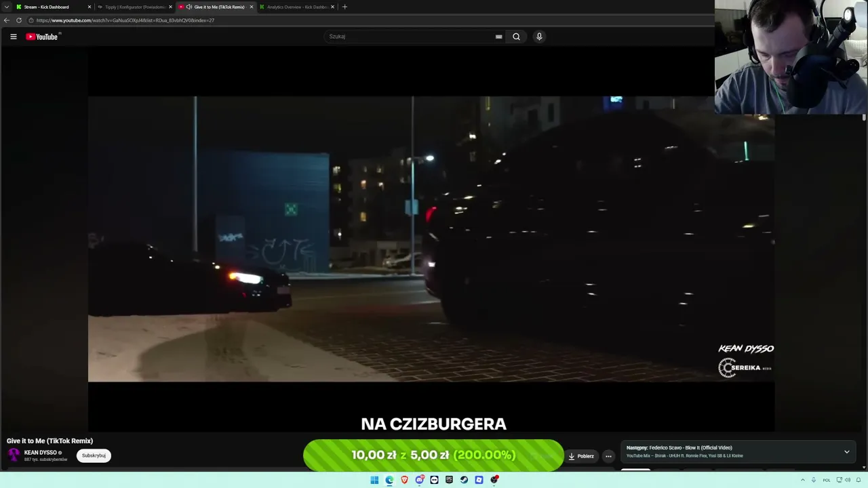
Task: Show hidden system tray icons chevron
Action: coord(803,480)
